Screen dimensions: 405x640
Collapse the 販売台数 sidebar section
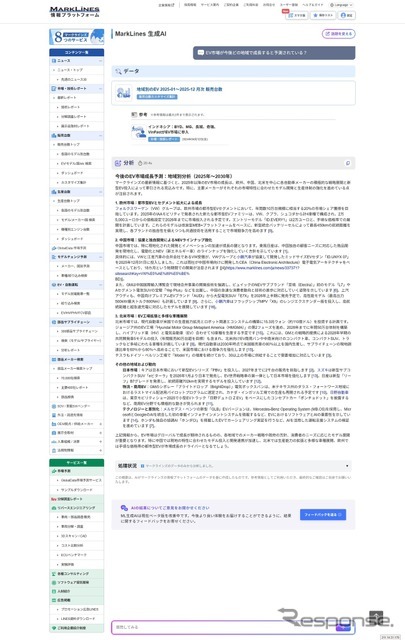(x=100, y=135)
